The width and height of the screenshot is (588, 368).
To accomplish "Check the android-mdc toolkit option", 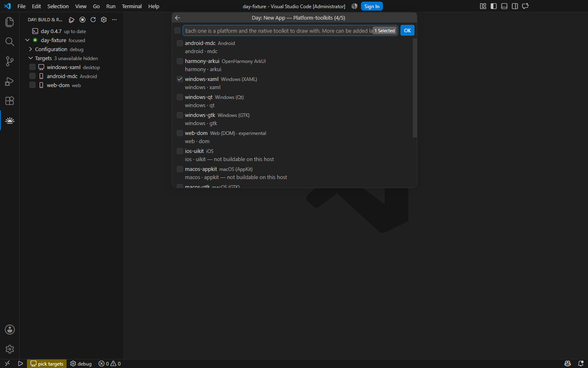I will click(x=180, y=43).
